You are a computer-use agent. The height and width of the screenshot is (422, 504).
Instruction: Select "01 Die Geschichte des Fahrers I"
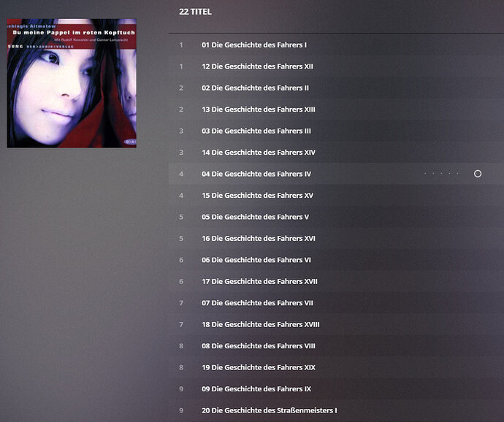point(254,45)
